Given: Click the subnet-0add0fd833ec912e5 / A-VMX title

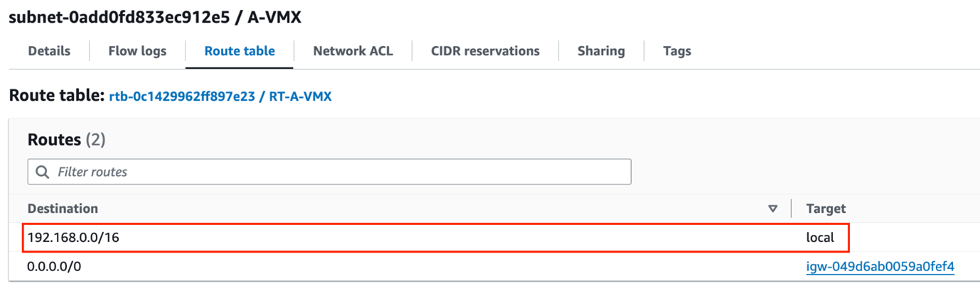Looking at the screenshot, I should click(x=155, y=17).
